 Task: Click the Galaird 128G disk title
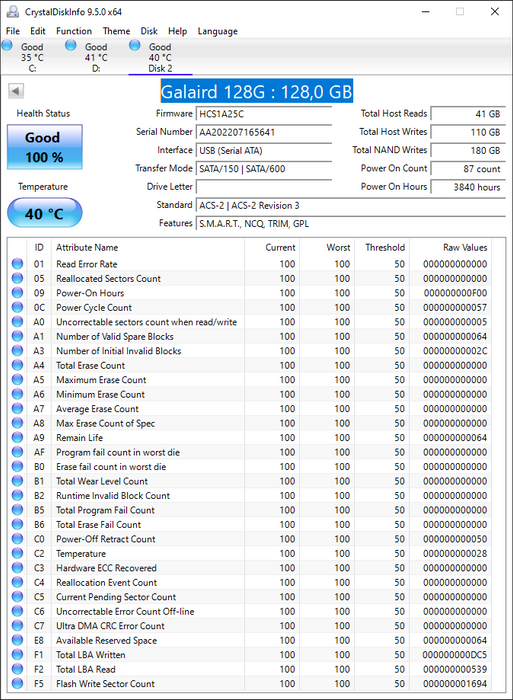tap(257, 92)
